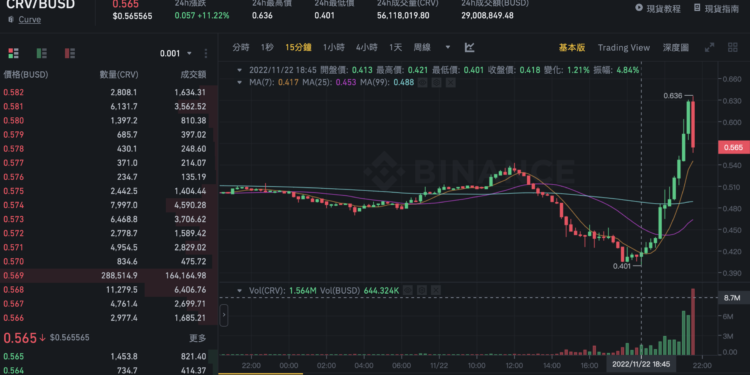The width and height of the screenshot is (750, 375).
Task: Click the 數量(CRV) column header
Action: 119,74
